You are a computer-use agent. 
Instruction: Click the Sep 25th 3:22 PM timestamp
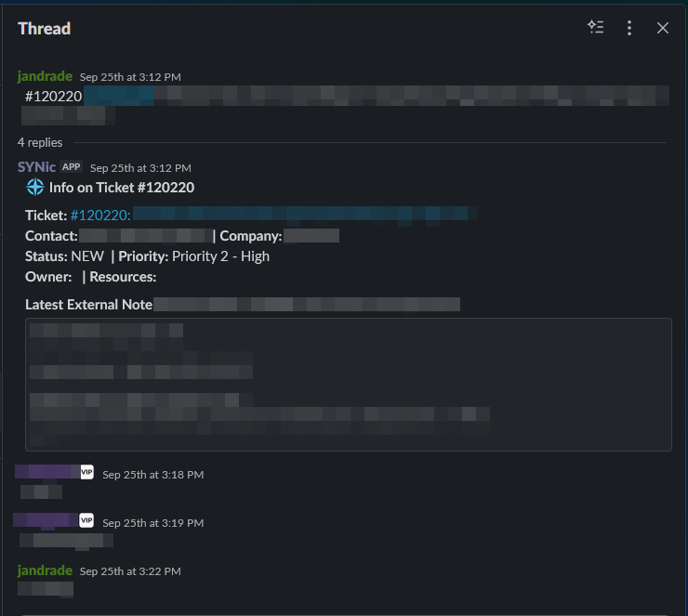pos(130,570)
